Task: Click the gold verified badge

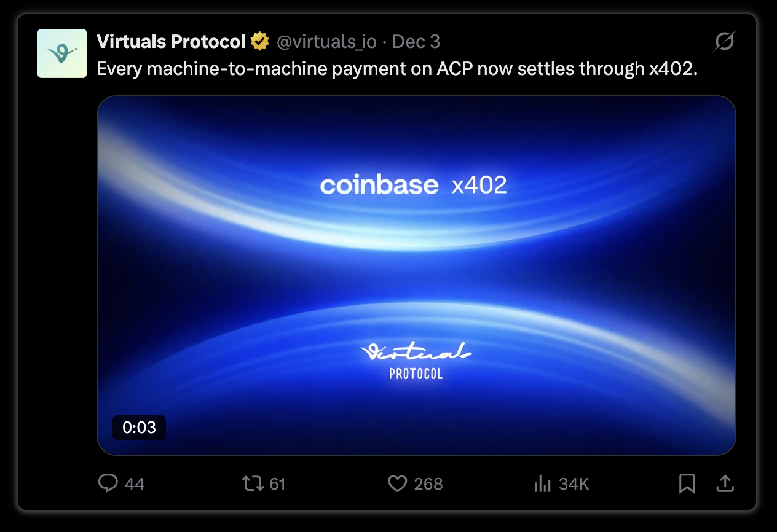Action: (260, 42)
